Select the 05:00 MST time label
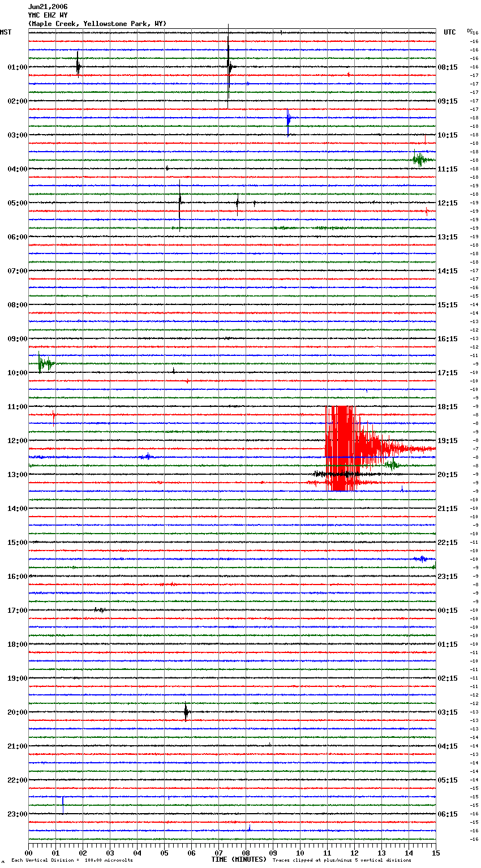Viewport: 481px width, 868px height. click(18, 203)
